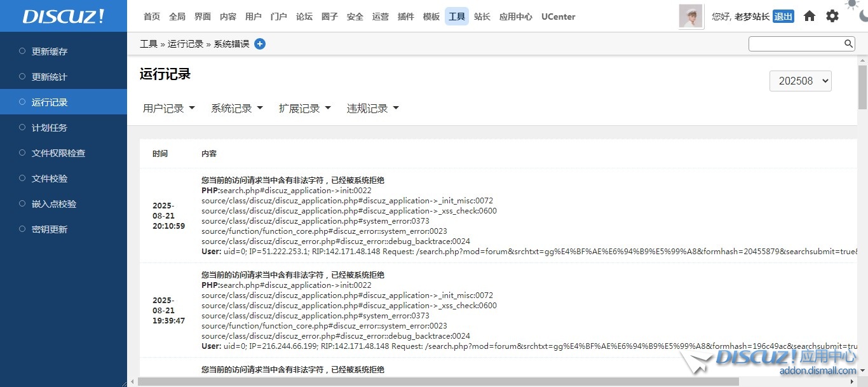
Task: Open the 界面 top menu
Action: (203, 17)
